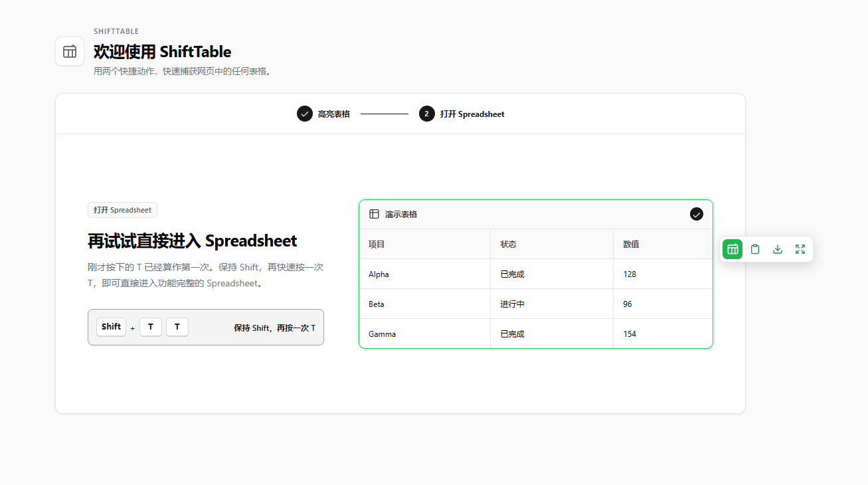Screen dimensions: 868x485
Task: Copy table using the clipboard icon
Action: coord(755,249)
